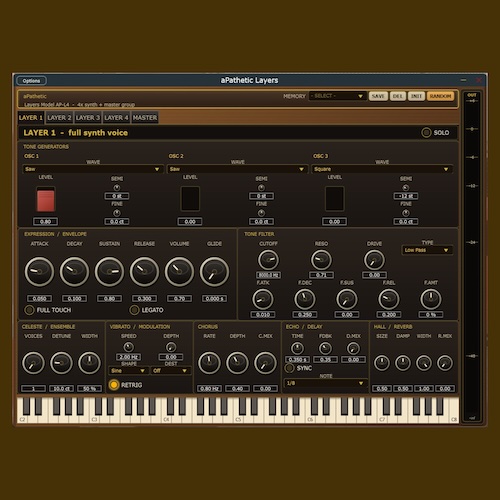Disable the Retrig toggle

tap(114, 385)
